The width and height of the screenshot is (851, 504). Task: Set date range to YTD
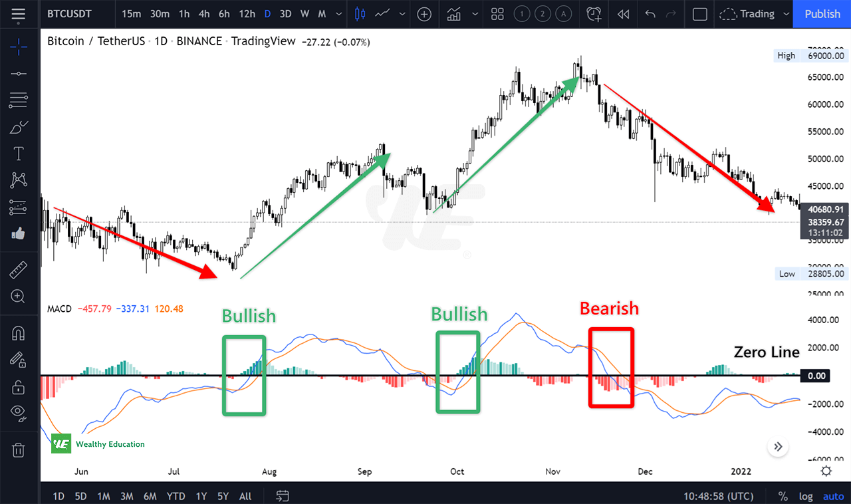click(x=176, y=496)
